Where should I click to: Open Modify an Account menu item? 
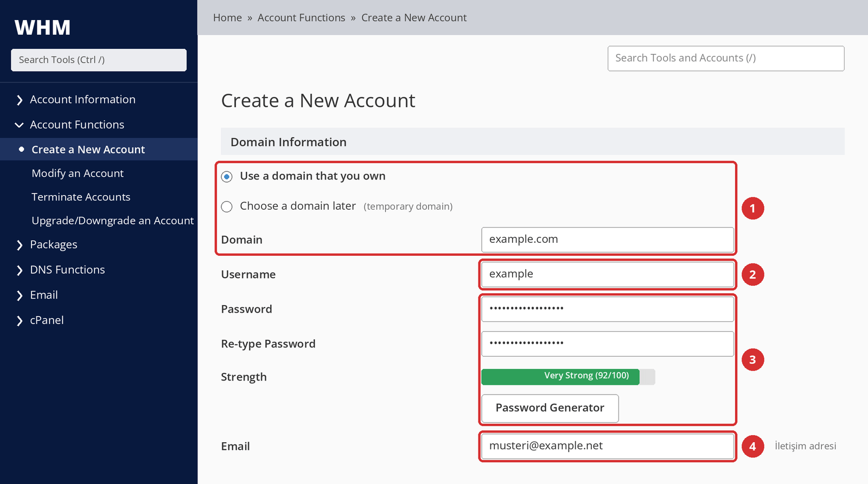[78, 173]
